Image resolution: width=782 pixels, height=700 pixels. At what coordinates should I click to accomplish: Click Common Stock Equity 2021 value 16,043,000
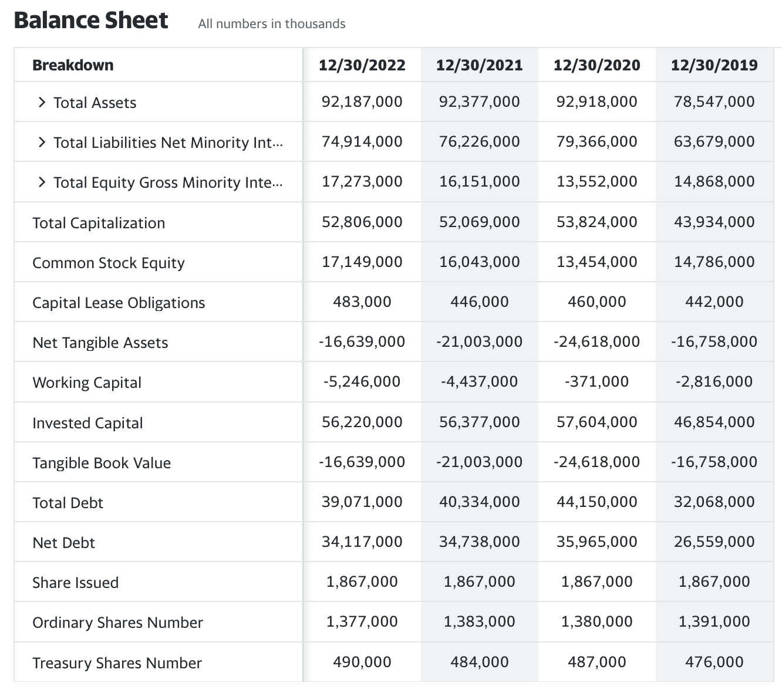tap(480, 262)
